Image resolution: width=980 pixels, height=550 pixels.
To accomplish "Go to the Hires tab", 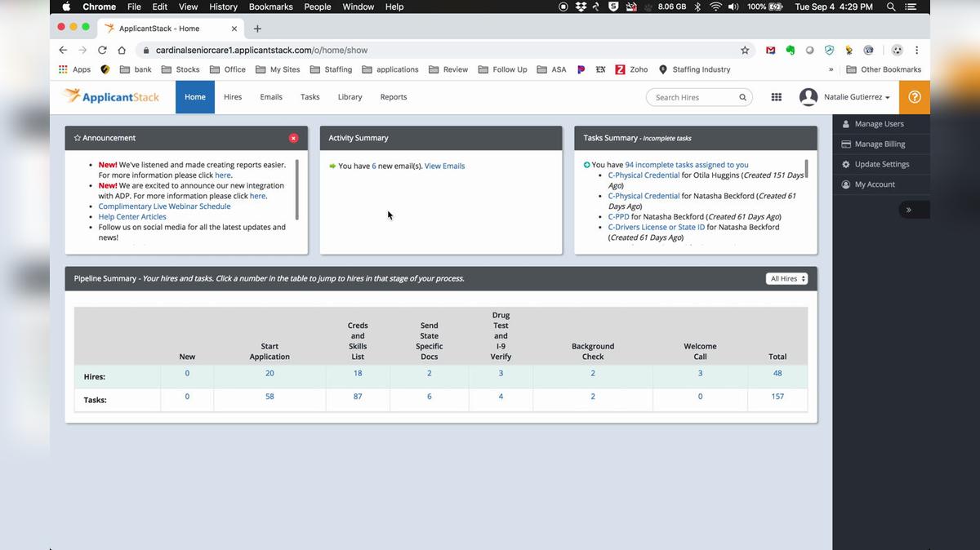I will click(x=233, y=97).
